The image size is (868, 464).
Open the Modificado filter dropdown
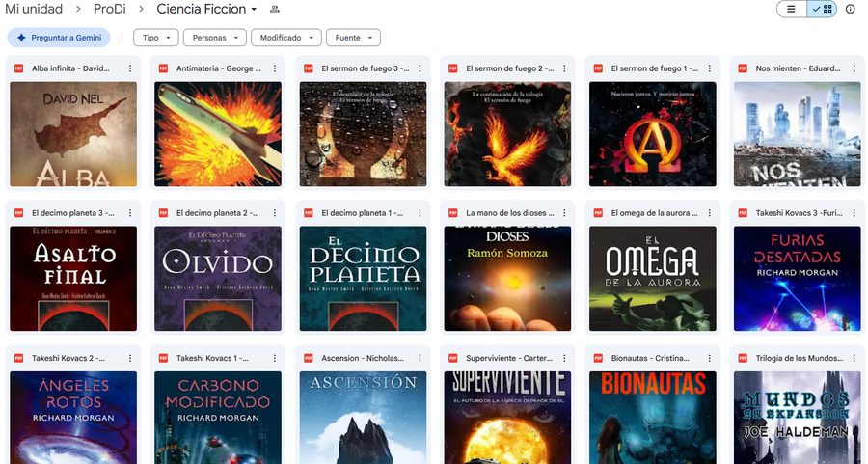(x=286, y=38)
